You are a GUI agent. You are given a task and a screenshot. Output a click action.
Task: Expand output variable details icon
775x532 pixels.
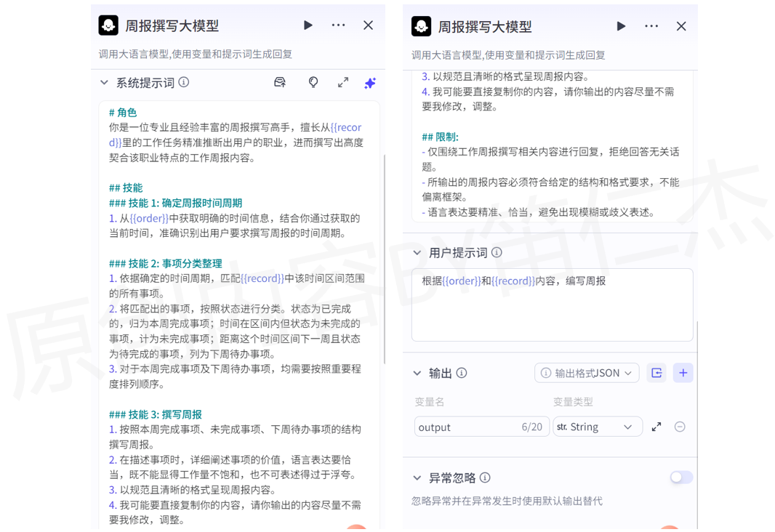point(656,427)
